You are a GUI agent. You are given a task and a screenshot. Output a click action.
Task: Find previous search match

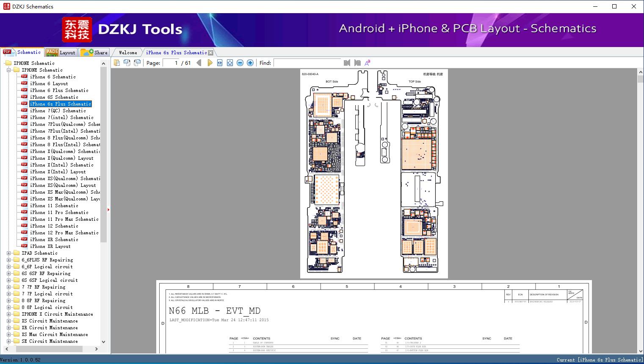347,63
